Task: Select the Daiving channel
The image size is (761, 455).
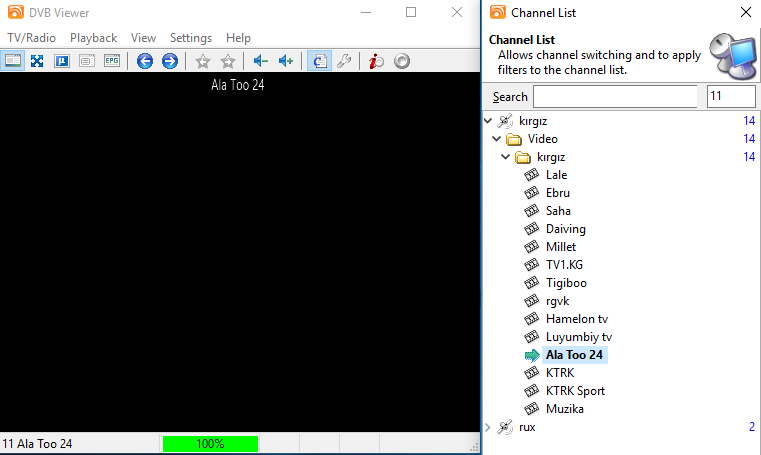Action: 565,228
